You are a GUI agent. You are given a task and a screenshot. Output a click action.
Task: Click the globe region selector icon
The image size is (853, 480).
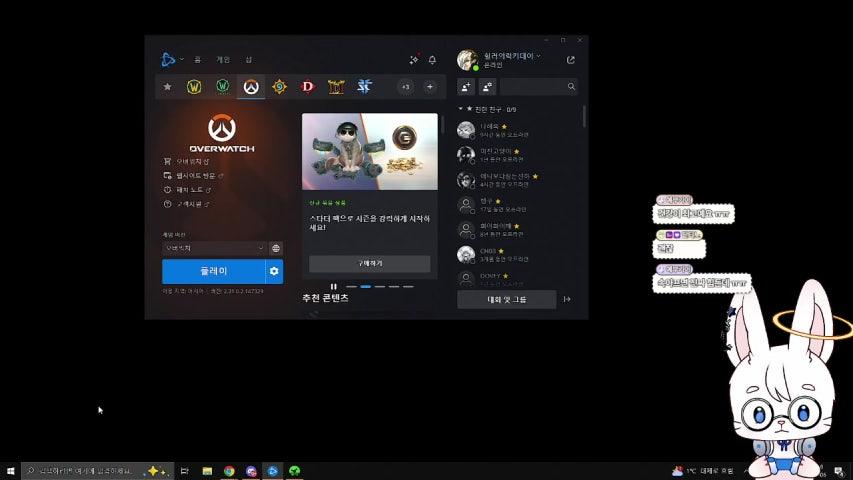(276, 248)
